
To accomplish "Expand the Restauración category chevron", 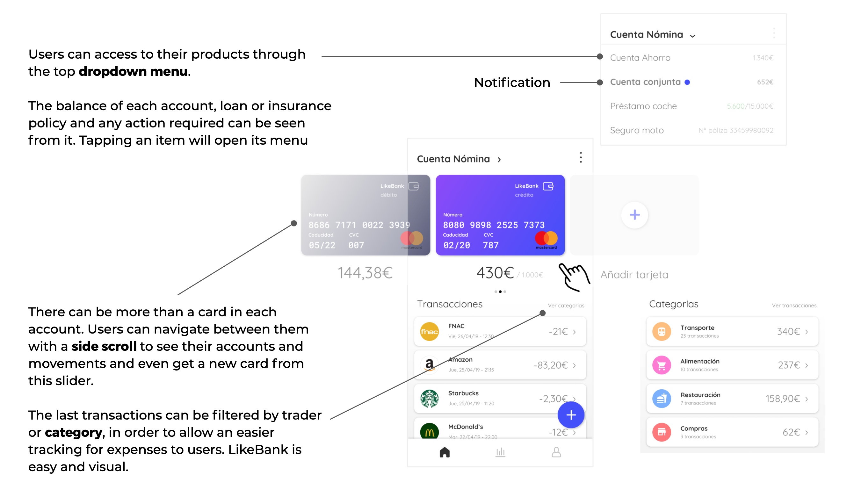I will 806,399.
